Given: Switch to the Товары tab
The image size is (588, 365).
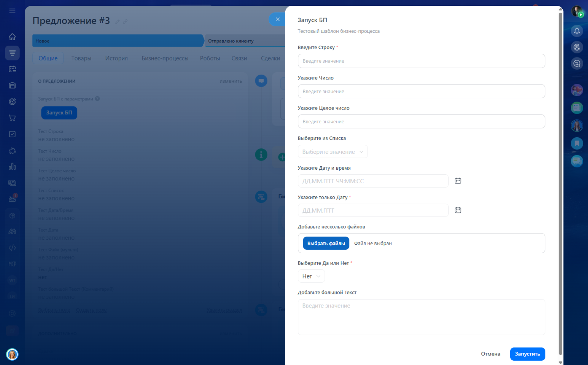Looking at the screenshot, I should coord(81,58).
